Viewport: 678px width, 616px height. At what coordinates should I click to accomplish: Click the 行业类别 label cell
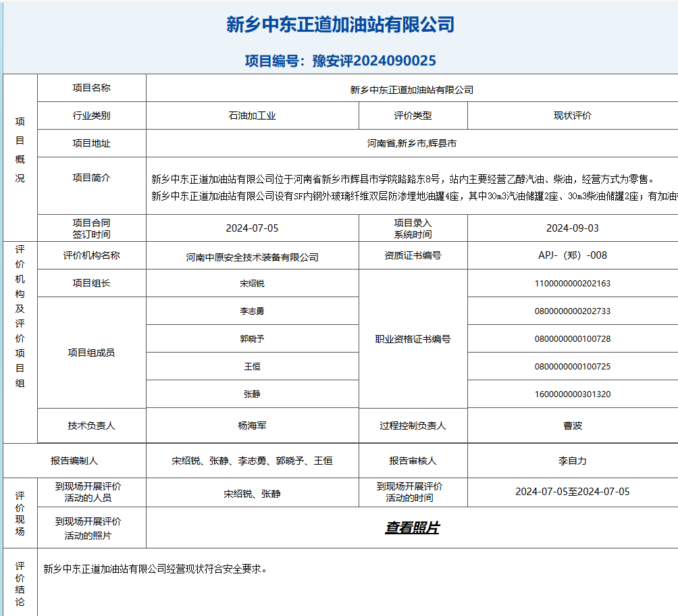(92, 116)
